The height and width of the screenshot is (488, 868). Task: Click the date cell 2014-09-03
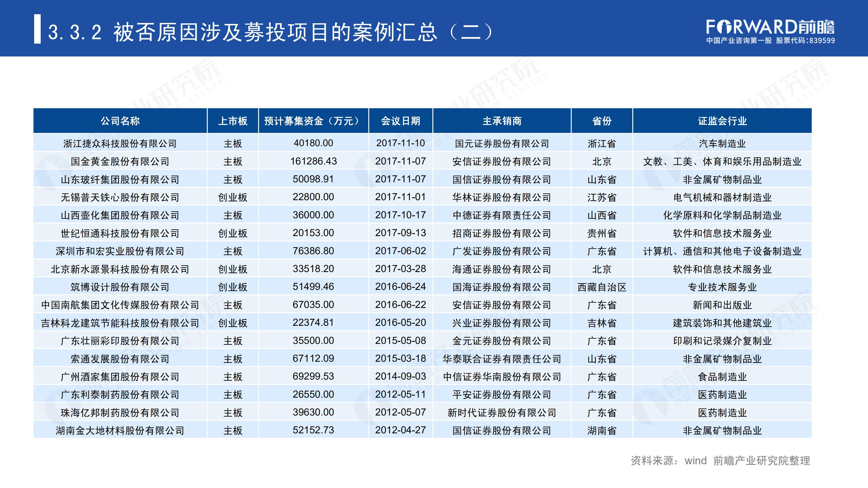pos(400,377)
